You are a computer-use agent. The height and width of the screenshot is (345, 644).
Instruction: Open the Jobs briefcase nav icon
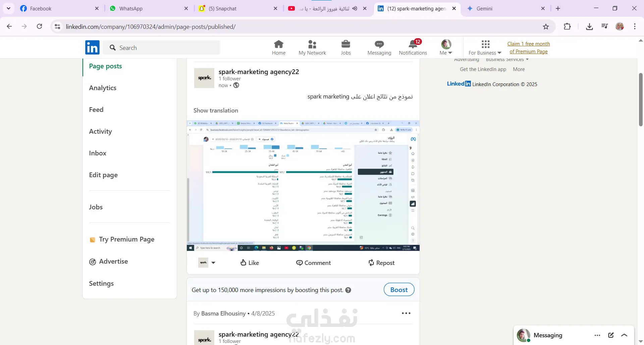click(x=346, y=48)
